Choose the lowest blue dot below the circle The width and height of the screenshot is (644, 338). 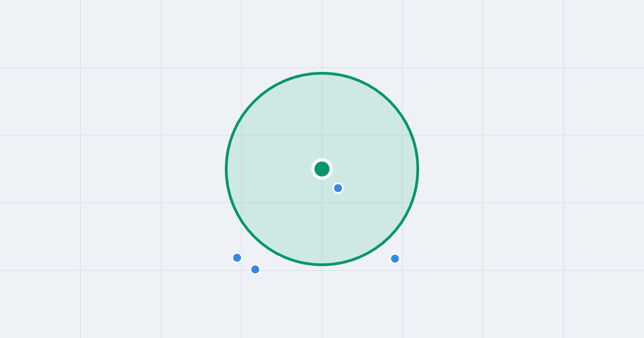coord(255,269)
